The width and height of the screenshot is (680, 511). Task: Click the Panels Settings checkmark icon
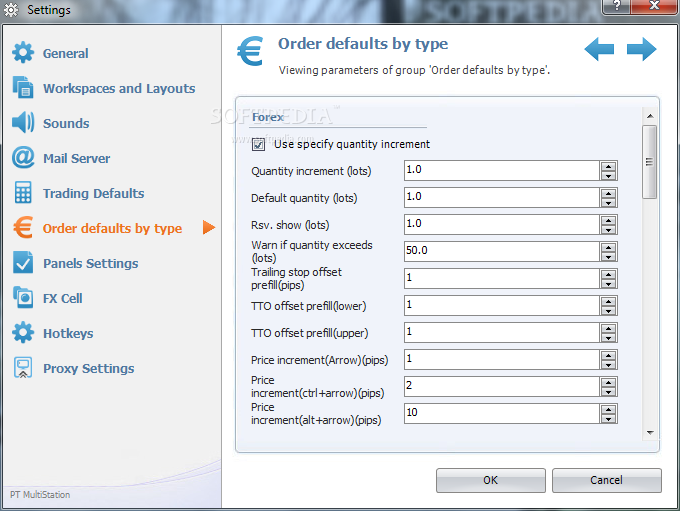point(23,263)
